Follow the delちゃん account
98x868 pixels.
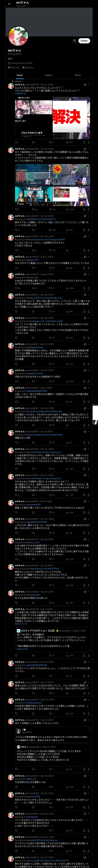coord(84,41)
